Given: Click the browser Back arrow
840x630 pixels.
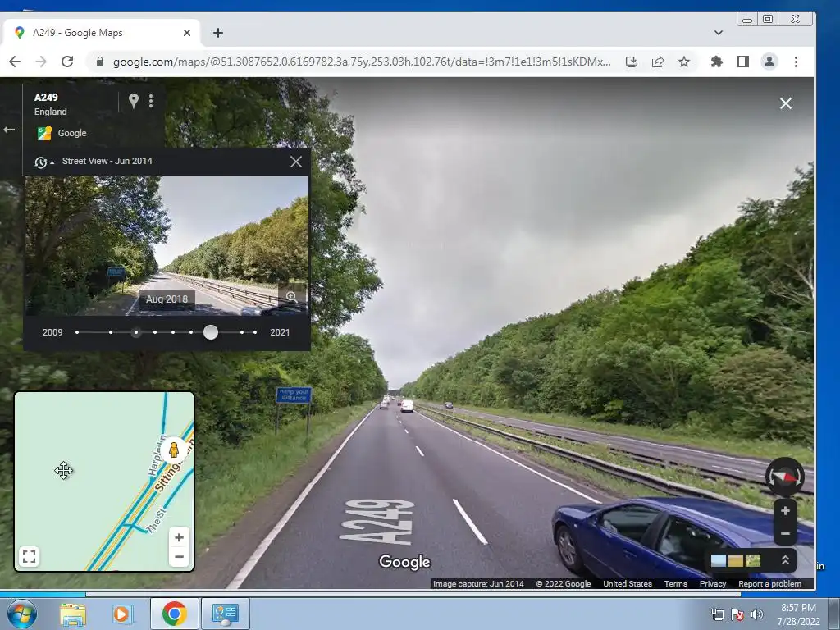Looking at the screenshot, I should coord(15,62).
